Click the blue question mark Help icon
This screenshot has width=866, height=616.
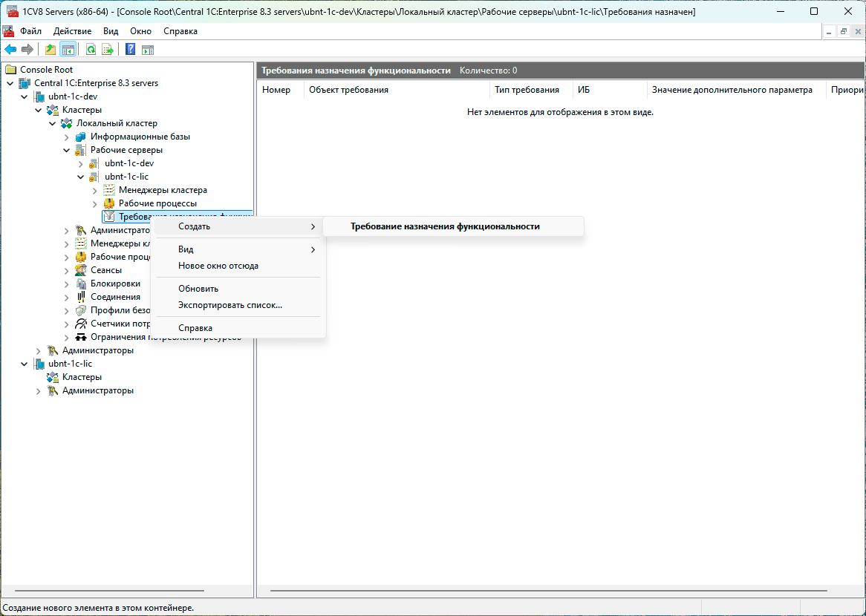[130, 50]
